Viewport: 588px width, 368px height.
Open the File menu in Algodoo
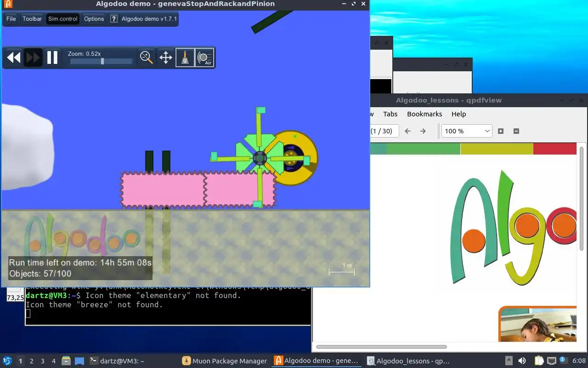(11, 19)
